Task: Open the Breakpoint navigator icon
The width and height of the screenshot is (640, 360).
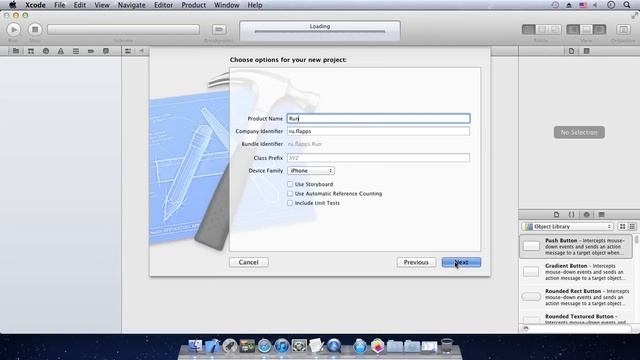Action: click(91, 51)
